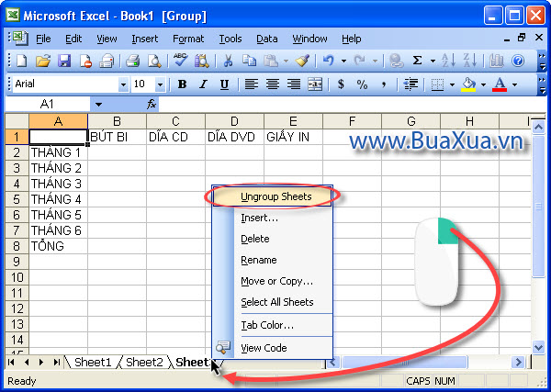Switch to the Sheet2 tab
The width and height of the screenshot is (551, 392).
pyautogui.click(x=144, y=362)
